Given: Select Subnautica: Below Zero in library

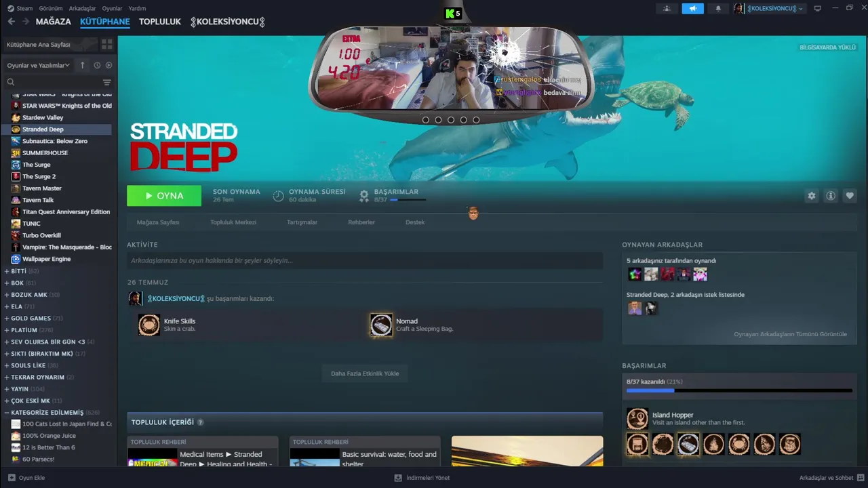Looking at the screenshot, I should click(x=55, y=141).
